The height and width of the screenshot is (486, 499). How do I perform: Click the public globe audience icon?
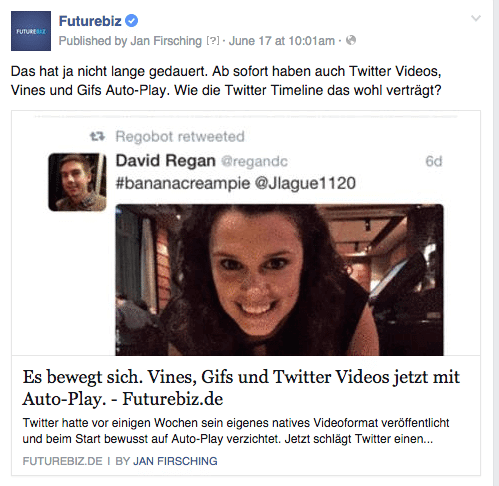coord(351,40)
